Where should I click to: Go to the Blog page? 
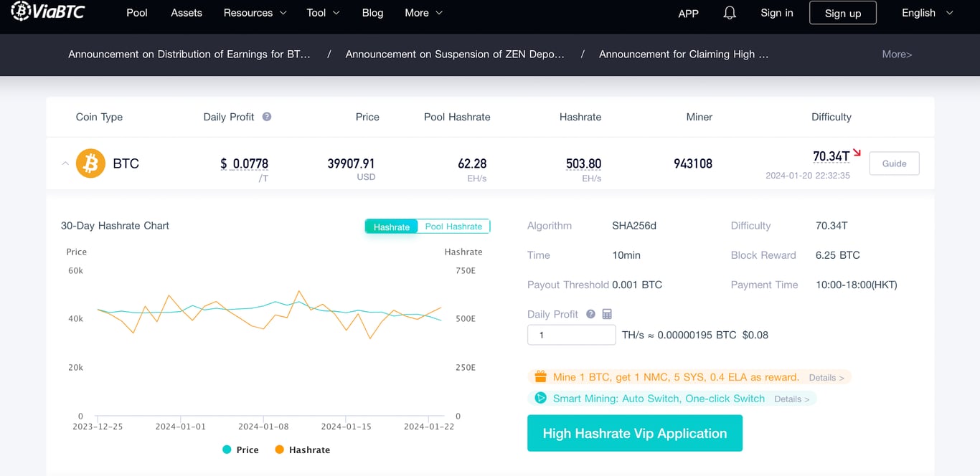point(372,13)
